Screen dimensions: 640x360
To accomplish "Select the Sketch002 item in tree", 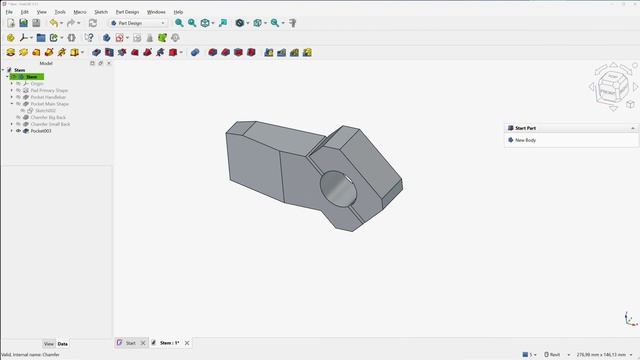I will (x=45, y=111).
